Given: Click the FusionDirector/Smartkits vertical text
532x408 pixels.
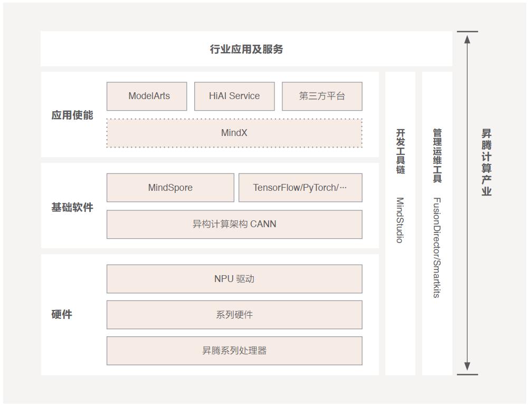Looking at the screenshot, I should [x=438, y=248].
